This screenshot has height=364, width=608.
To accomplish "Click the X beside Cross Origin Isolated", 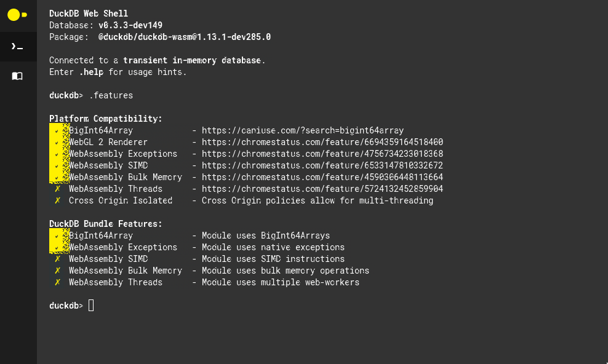I will (57, 200).
